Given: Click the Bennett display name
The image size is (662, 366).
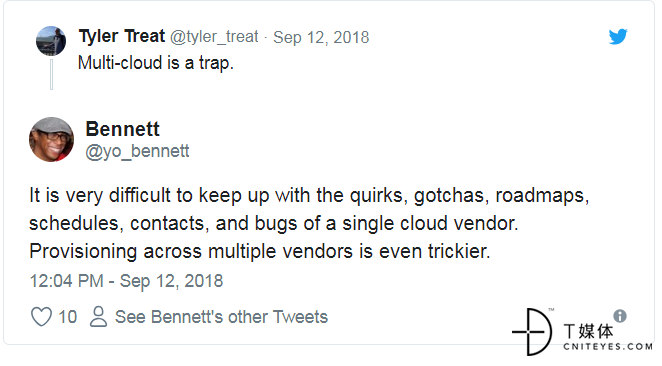Looking at the screenshot, I should tap(122, 129).
